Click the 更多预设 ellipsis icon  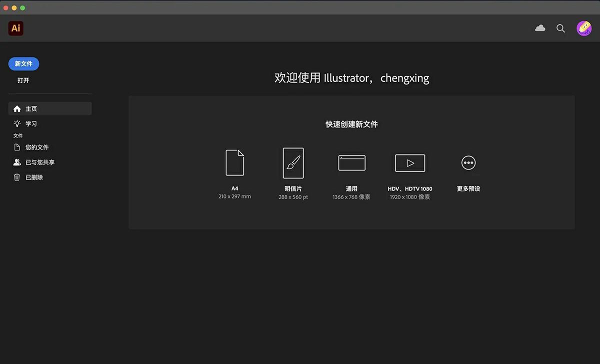click(468, 162)
